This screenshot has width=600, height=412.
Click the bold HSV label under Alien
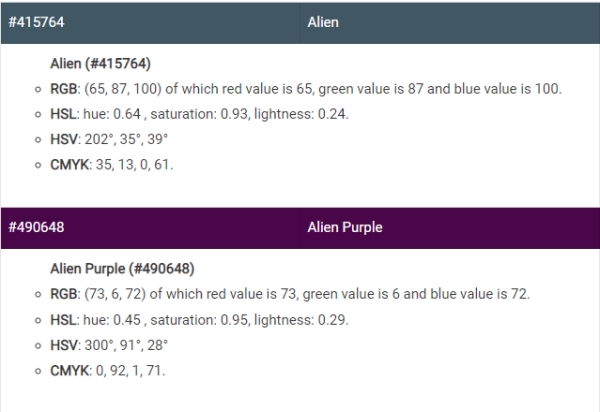pos(64,139)
